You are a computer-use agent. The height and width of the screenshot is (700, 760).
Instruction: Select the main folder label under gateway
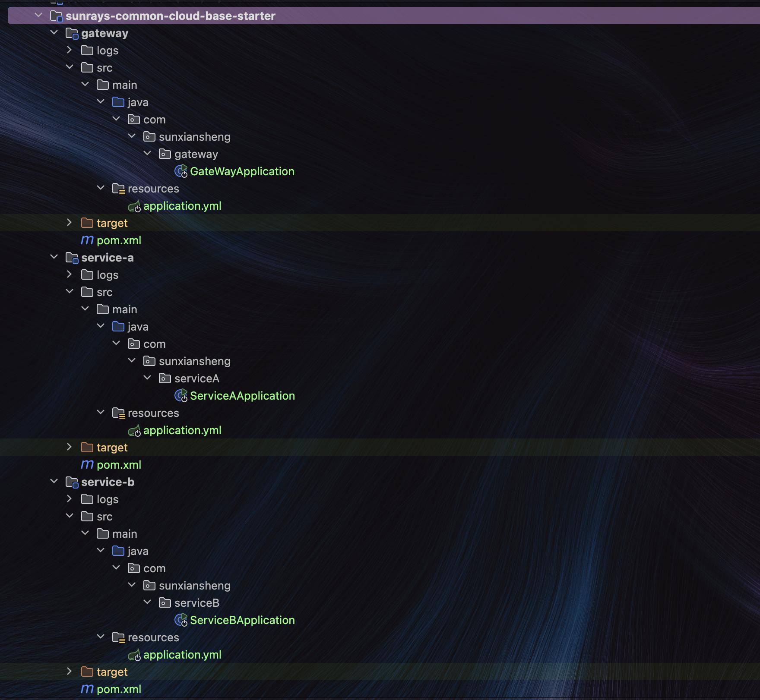(125, 85)
